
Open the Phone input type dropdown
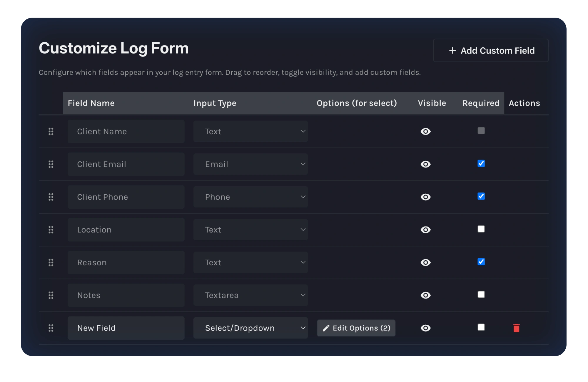tap(250, 197)
